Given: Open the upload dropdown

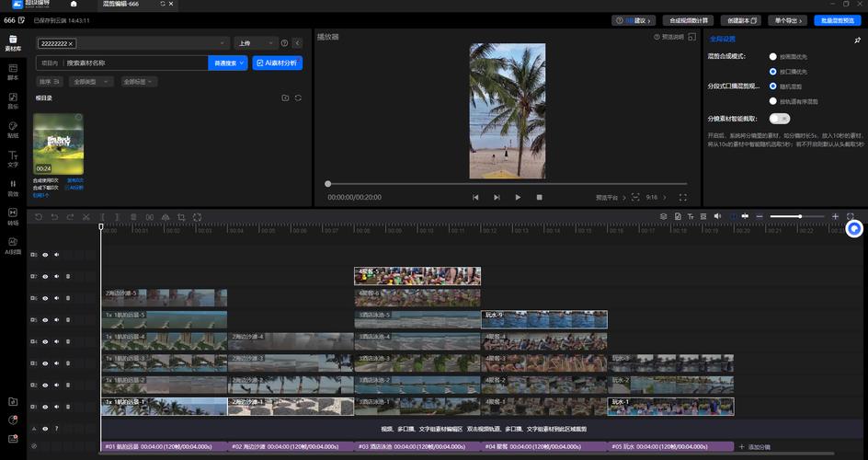Looking at the screenshot, I should pos(256,43).
